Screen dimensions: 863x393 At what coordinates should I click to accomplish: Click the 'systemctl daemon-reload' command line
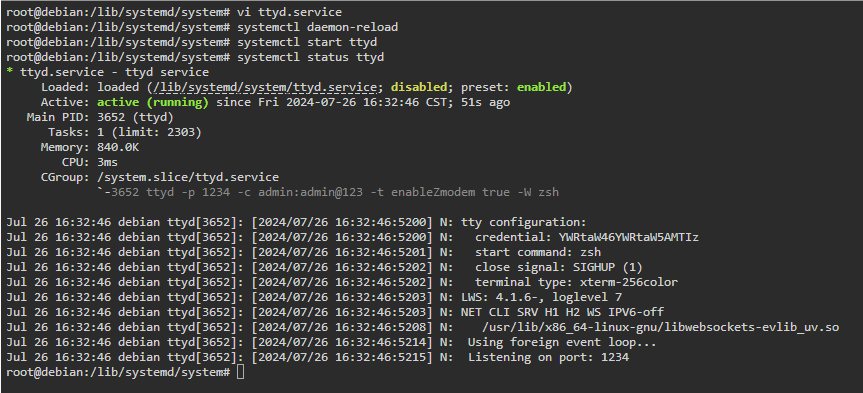(201, 27)
